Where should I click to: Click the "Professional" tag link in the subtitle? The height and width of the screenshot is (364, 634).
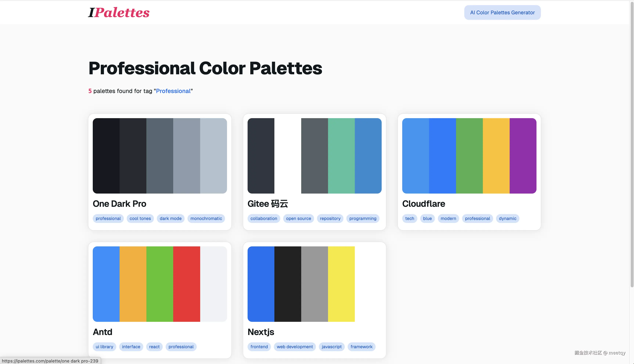pos(173,91)
